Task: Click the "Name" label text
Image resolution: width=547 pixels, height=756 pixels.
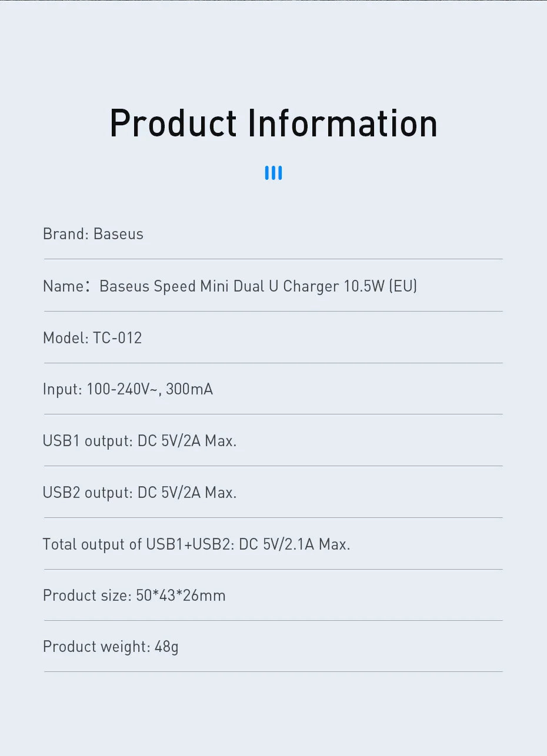Action: [x=63, y=286]
